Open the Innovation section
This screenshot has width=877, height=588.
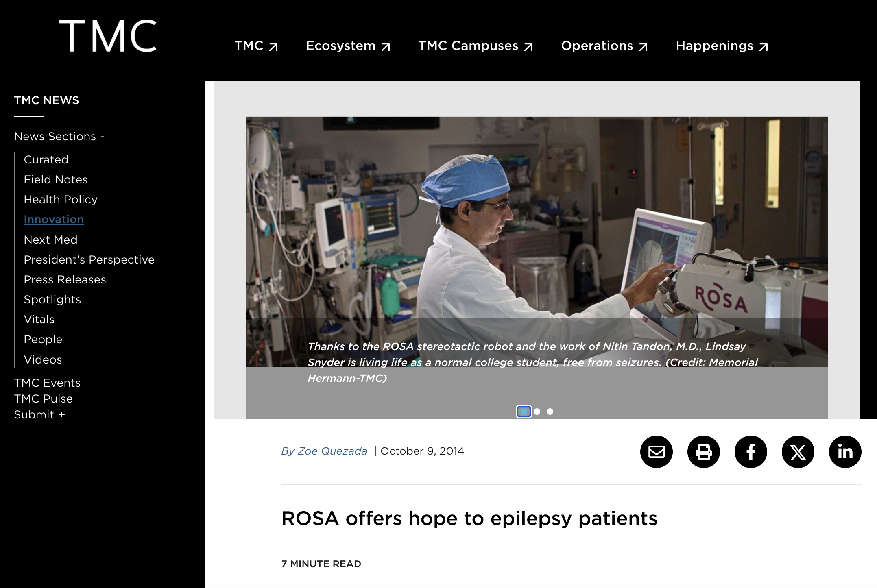(x=54, y=219)
